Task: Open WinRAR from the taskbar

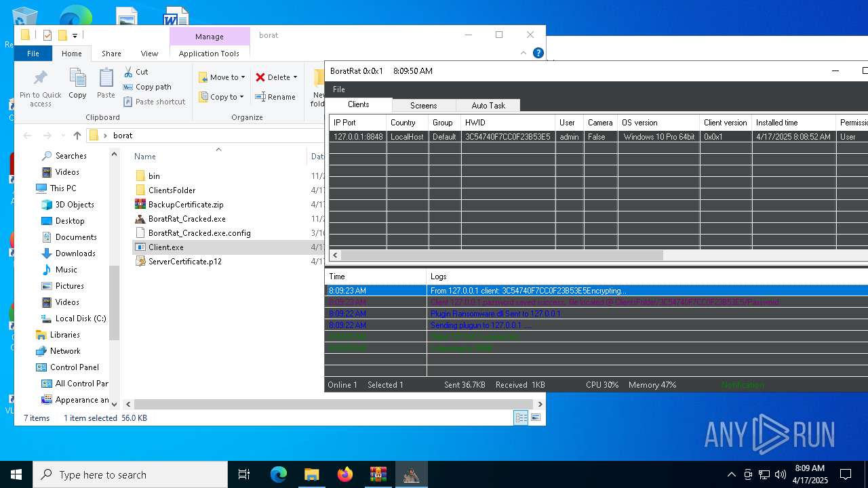Action: pos(378,474)
